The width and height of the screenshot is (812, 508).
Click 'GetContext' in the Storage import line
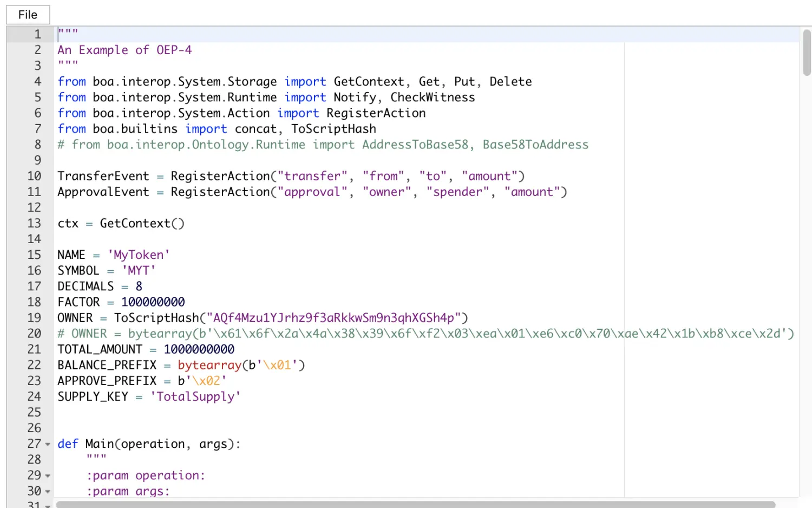(369, 81)
